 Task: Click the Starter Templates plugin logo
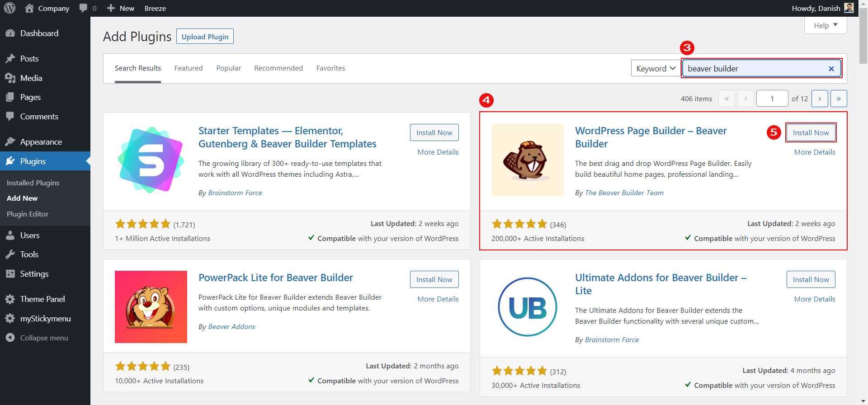click(x=151, y=160)
